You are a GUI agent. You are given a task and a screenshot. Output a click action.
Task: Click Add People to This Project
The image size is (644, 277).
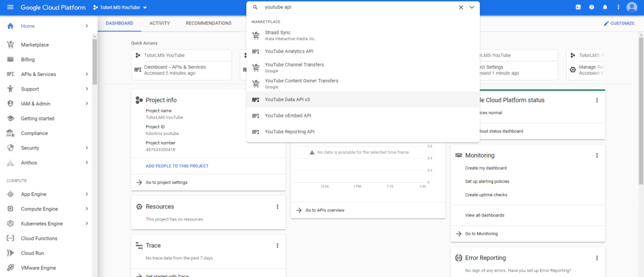(x=177, y=166)
